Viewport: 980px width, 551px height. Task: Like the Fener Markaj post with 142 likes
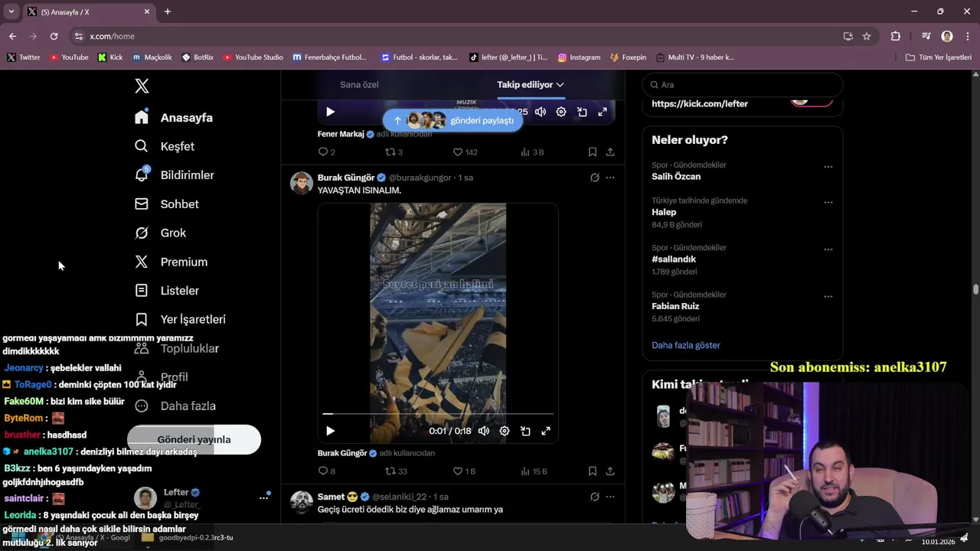(x=465, y=152)
